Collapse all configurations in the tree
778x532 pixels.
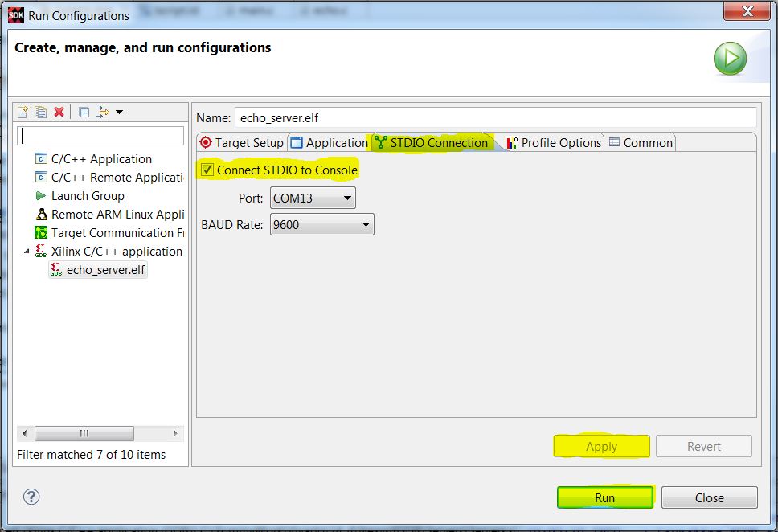click(84, 113)
